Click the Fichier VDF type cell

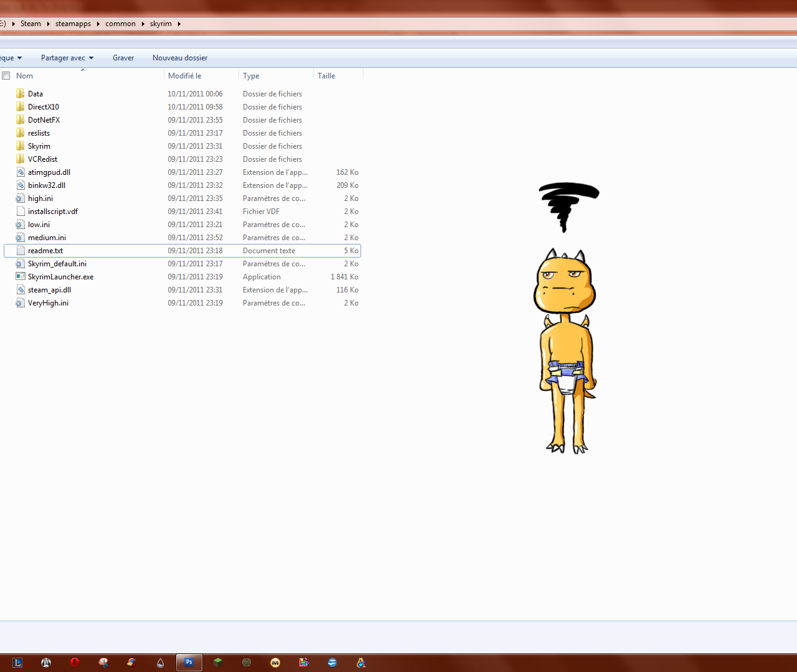[261, 212]
